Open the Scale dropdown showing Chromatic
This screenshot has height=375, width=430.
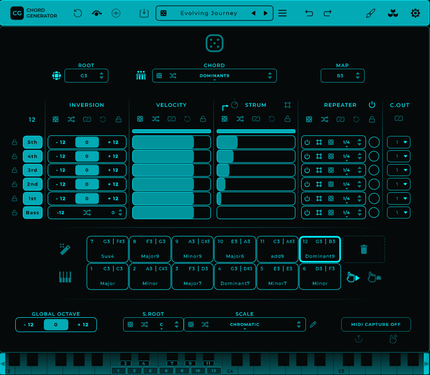(245, 324)
